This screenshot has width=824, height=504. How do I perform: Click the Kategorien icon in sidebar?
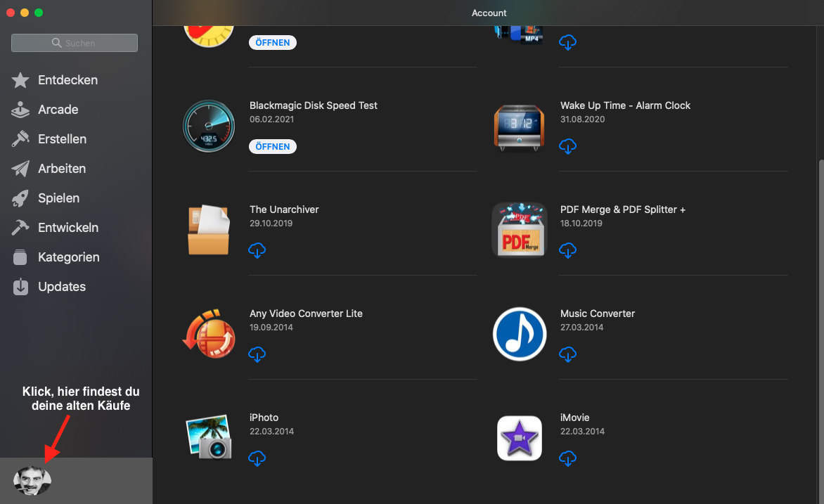point(20,257)
